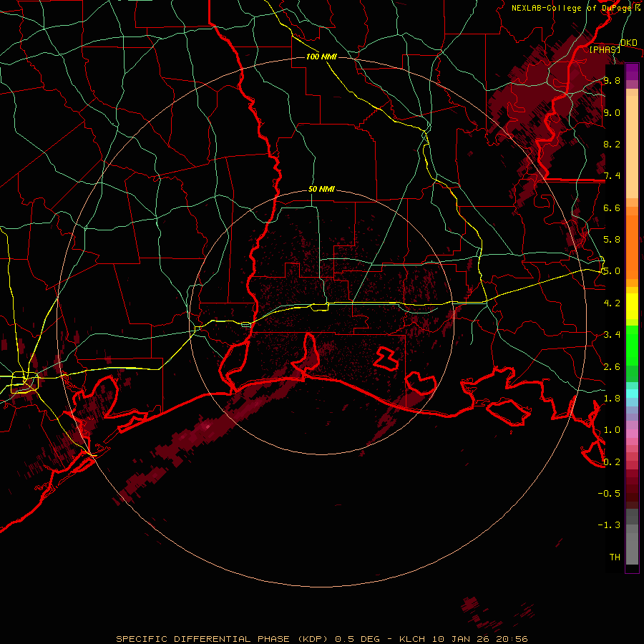Click the 5.8 value on the color scale
644x644 pixels.
coord(612,240)
